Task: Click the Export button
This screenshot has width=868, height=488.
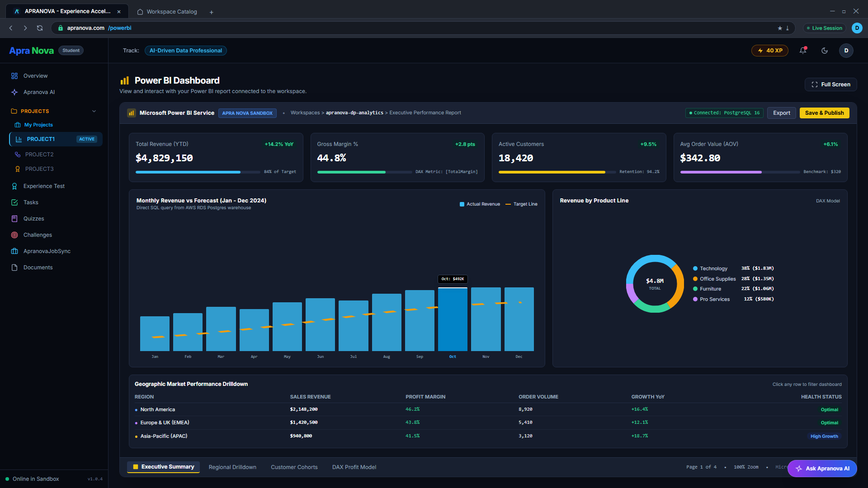Action: click(x=781, y=113)
